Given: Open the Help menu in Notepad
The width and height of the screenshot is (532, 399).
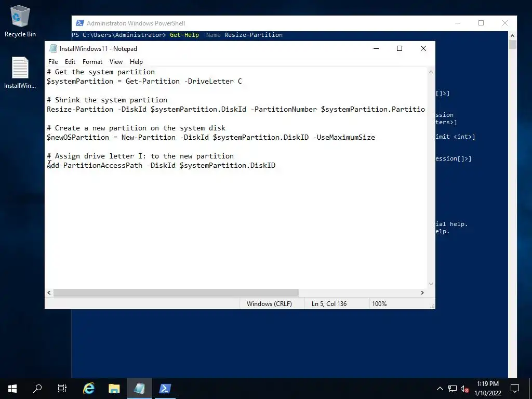Looking at the screenshot, I should [136, 62].
